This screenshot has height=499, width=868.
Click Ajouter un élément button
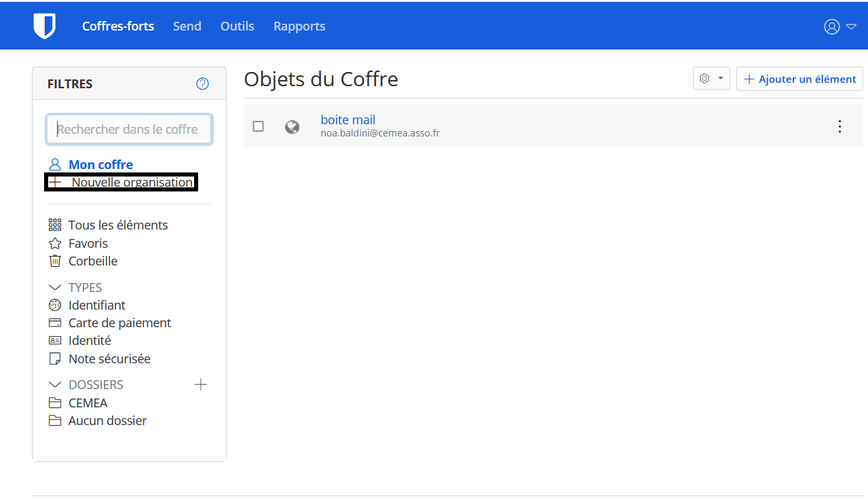pos(799,79)
